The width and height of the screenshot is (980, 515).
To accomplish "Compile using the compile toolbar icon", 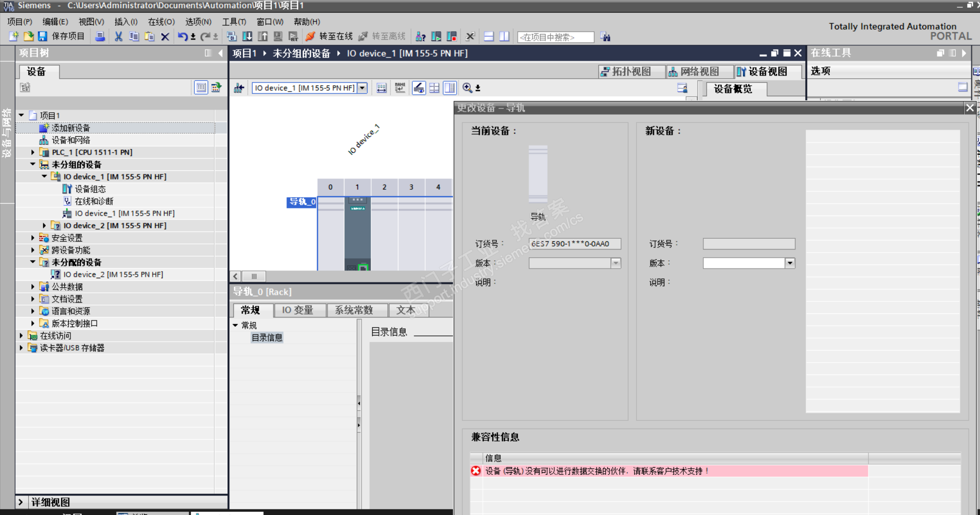I will point(231,37).
